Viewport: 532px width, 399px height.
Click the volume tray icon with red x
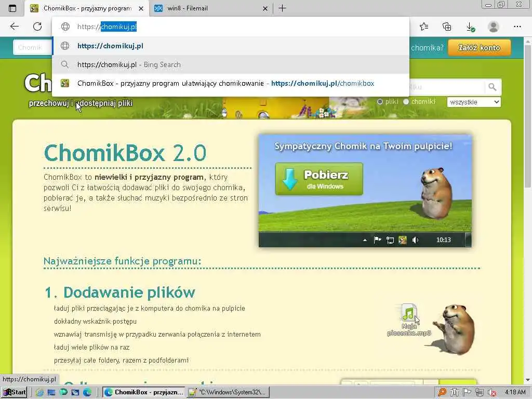point(491,393)
